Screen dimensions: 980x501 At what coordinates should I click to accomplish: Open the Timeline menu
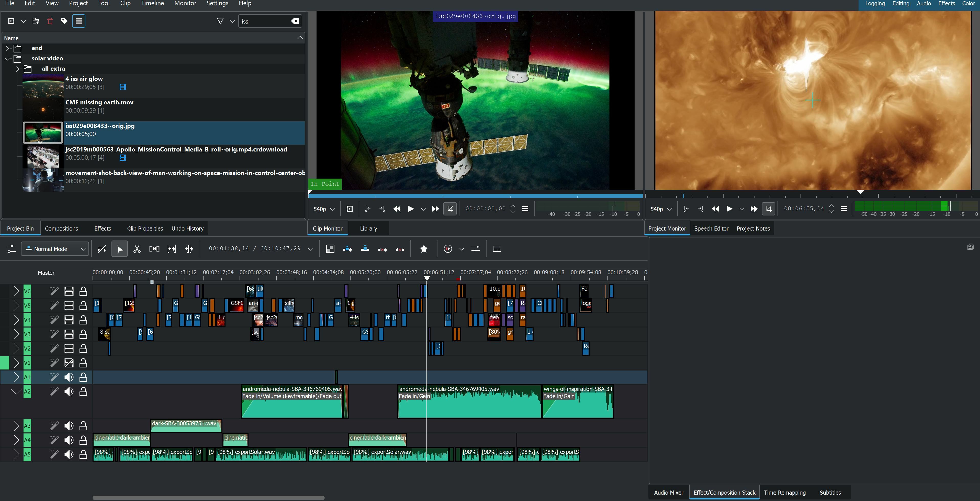(153, 3)
